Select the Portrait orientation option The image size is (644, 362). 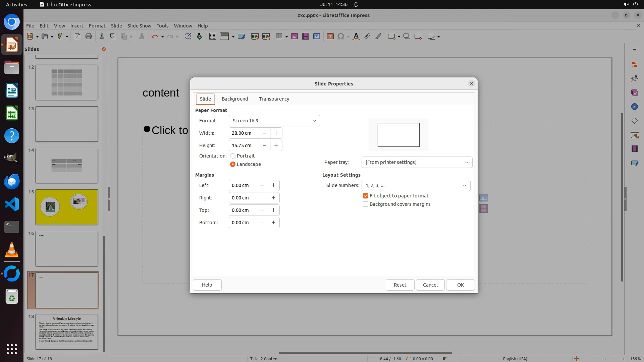coord(233,156)
